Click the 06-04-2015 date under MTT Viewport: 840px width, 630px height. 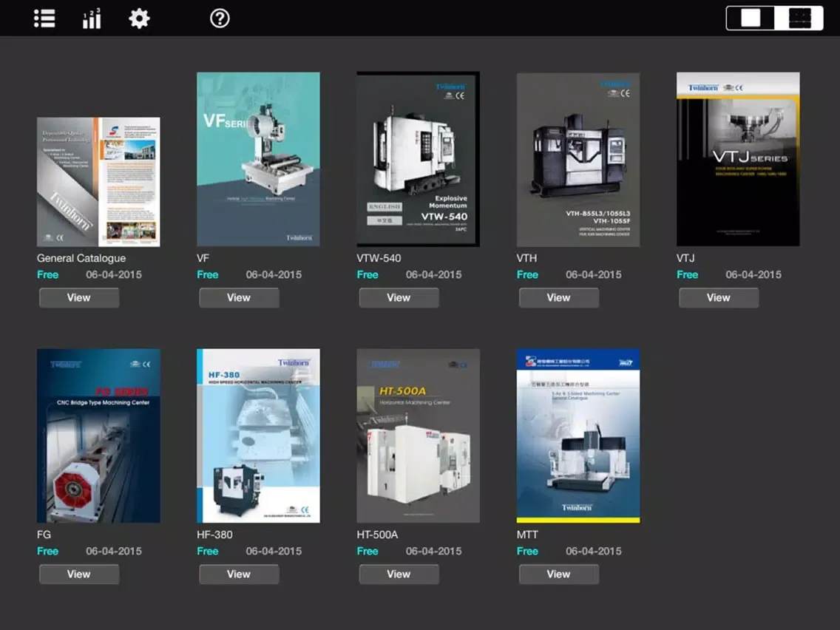[594, 552]
